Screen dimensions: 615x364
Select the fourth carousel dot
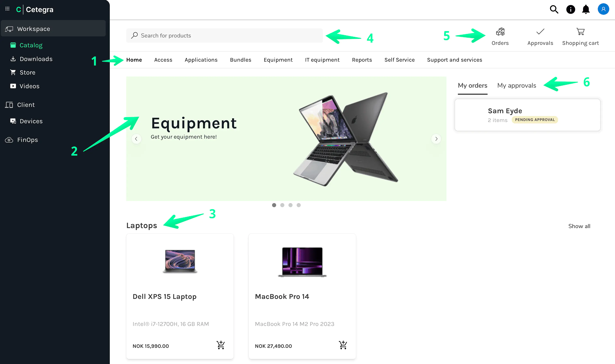pyautogui.click(x=298, y=205)
